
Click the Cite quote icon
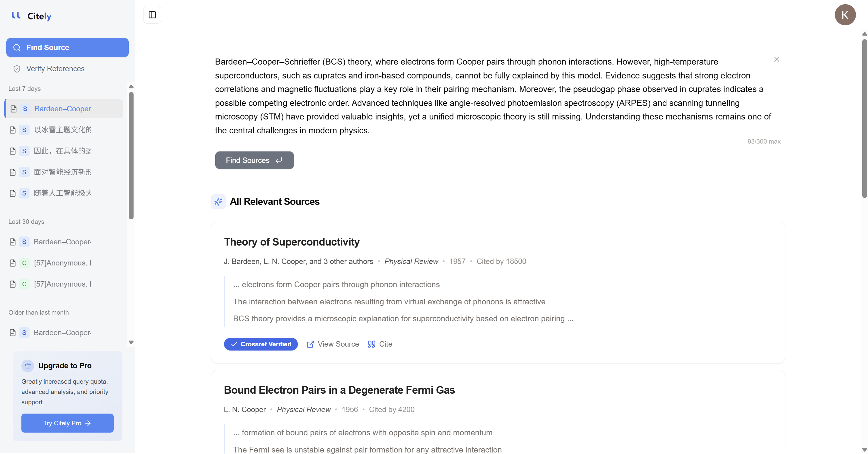[371, 344]
